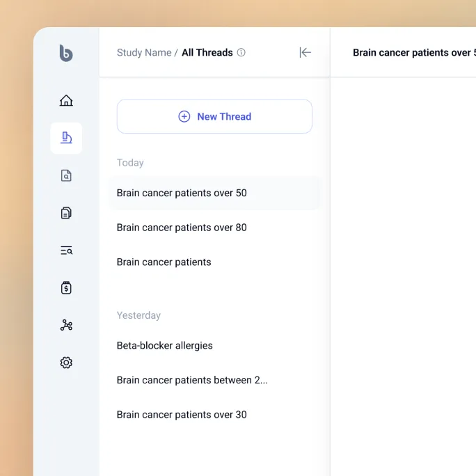
Task: Click the info icon beside All Threads
Action: [241, 52]
